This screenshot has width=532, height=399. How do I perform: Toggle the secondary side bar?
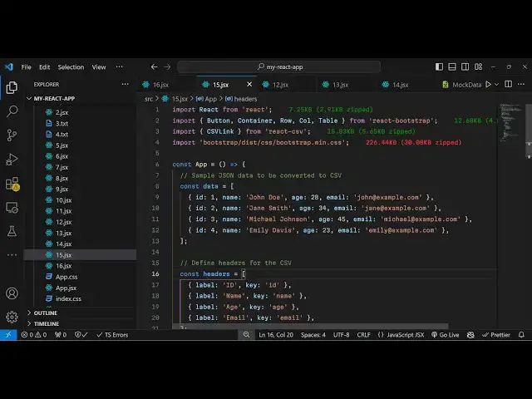tap(465, 66)
